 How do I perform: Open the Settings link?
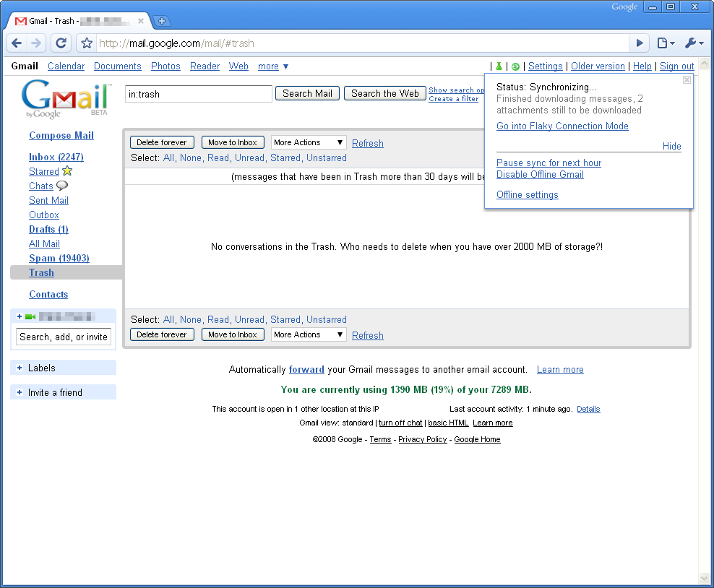click(x=545, y=66)
